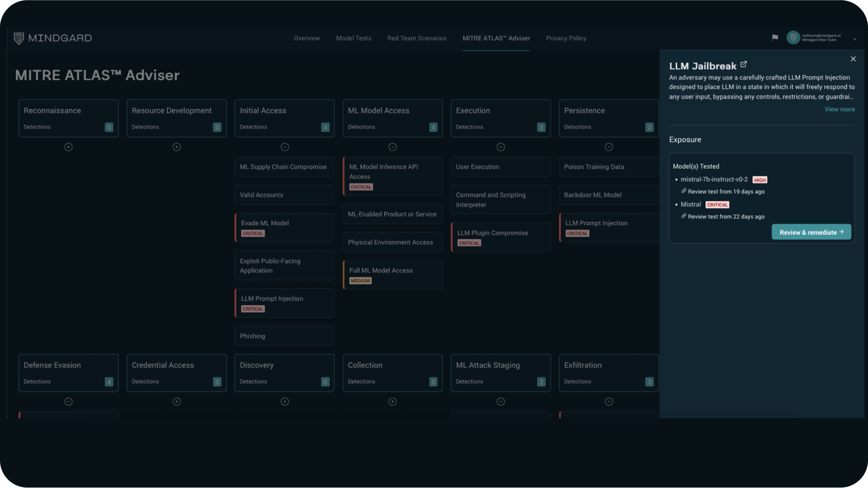This screenshot has height=488, width=868.
Task: Expand the Reconnaissance techniques list
Action: coord(68,147)
